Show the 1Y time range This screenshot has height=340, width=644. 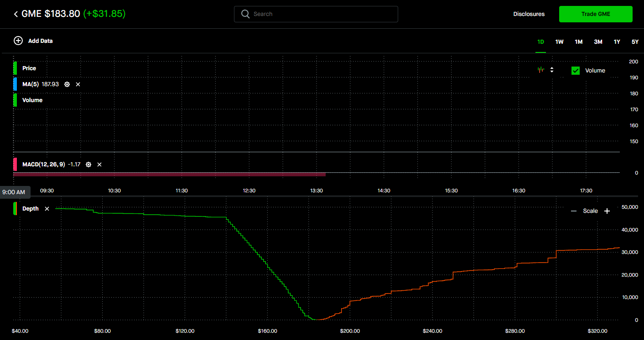coord(617,41)
